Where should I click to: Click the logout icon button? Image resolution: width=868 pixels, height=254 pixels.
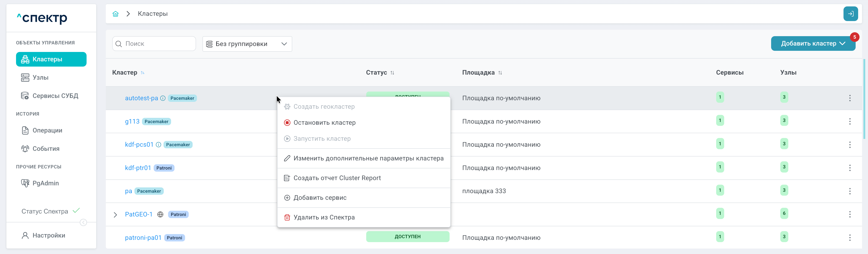(x=850, y=14)
